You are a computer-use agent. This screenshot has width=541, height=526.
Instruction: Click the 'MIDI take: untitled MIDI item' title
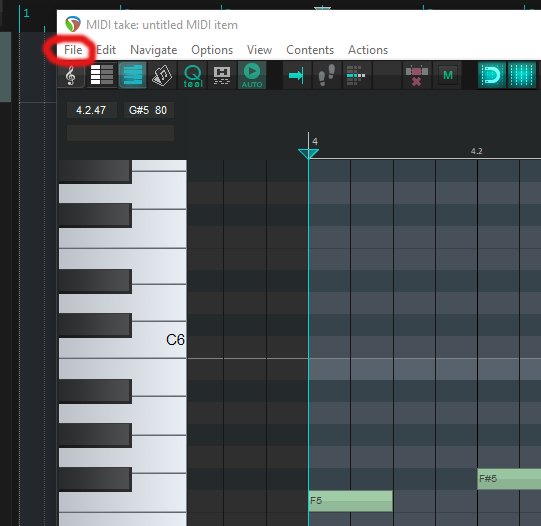click(162, 25)
